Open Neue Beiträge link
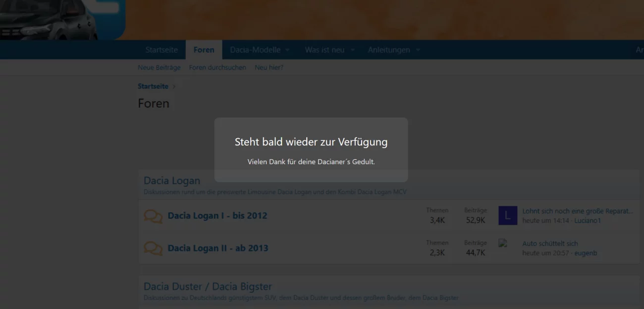This screenshot has height=309, width=644. tap(159, 67)
